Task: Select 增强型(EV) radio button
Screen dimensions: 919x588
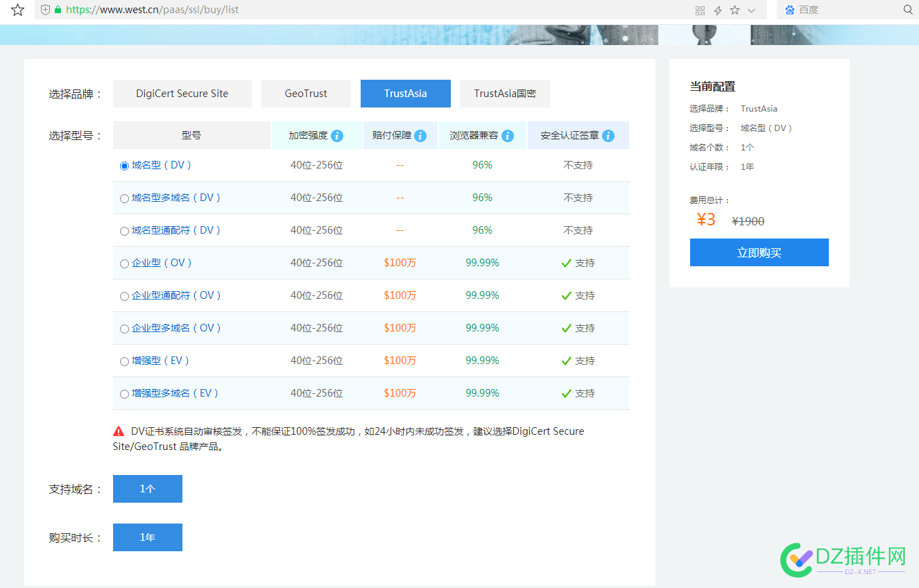Action: tap(124, 361)
